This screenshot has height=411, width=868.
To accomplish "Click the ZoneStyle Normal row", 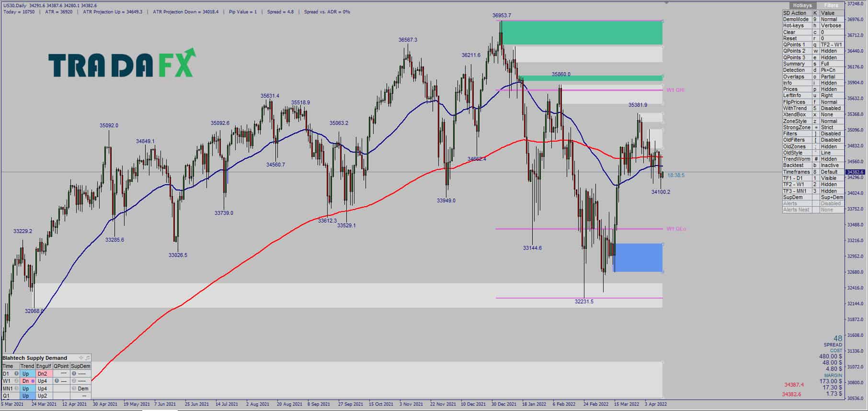I will coord(813,121).
